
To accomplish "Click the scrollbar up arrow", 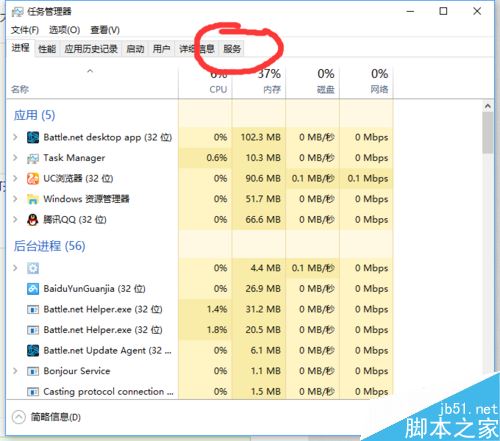I will click(x=488, y=106).
